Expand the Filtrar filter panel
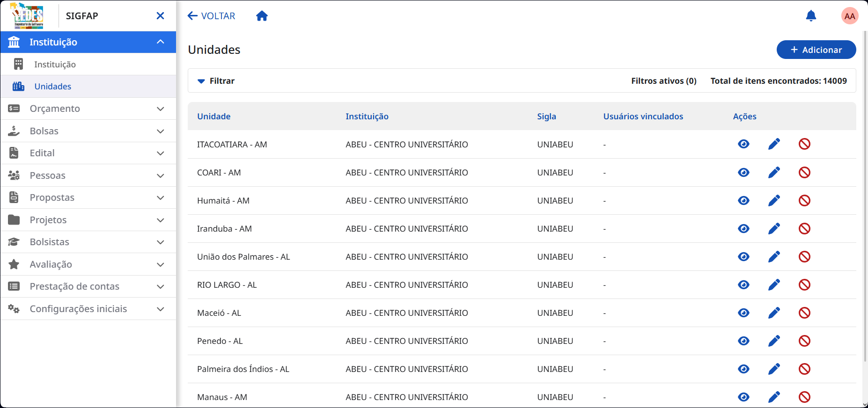Viewport: 868px width, 408px height. click(216, 81)
